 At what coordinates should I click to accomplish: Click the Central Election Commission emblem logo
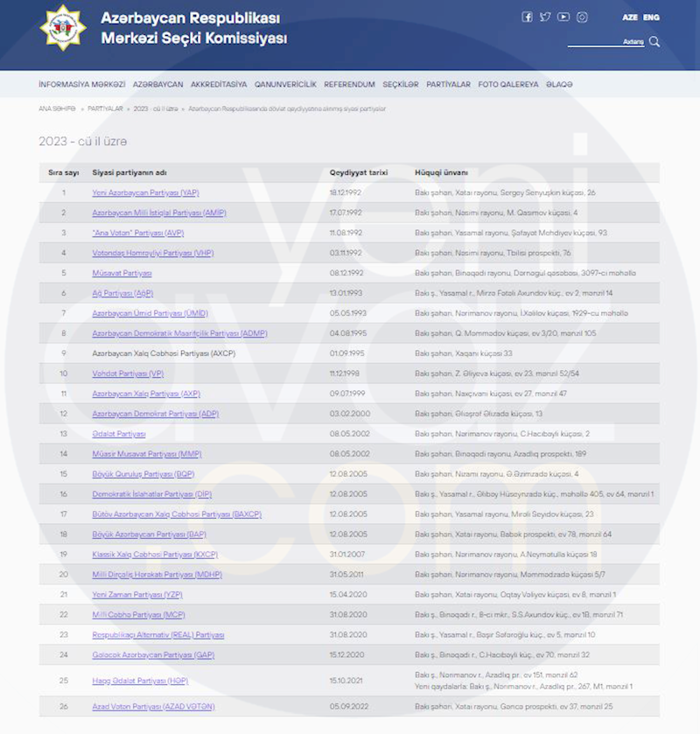click(63, 28)
